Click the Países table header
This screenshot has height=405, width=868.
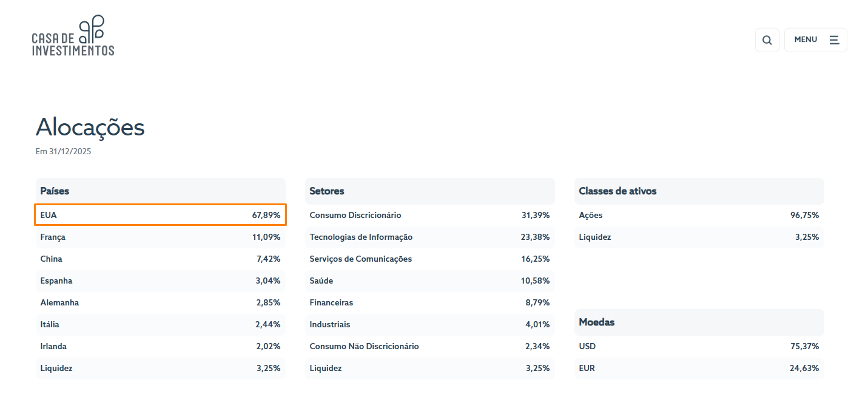click(x=161, y=191)
